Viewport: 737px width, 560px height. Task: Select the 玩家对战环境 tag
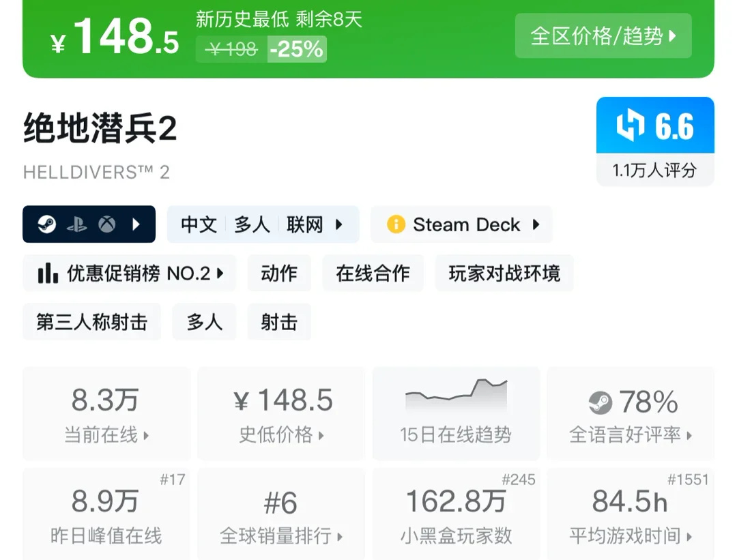504,273
